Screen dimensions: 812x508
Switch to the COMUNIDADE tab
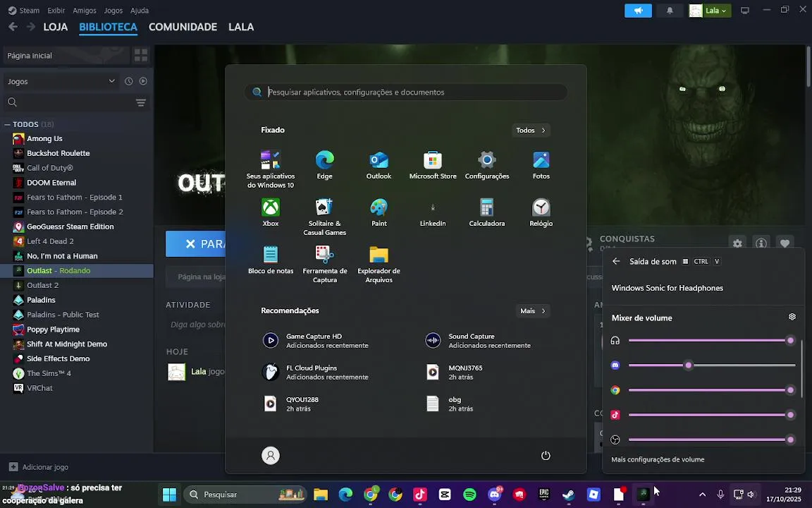tap(183, 27)
